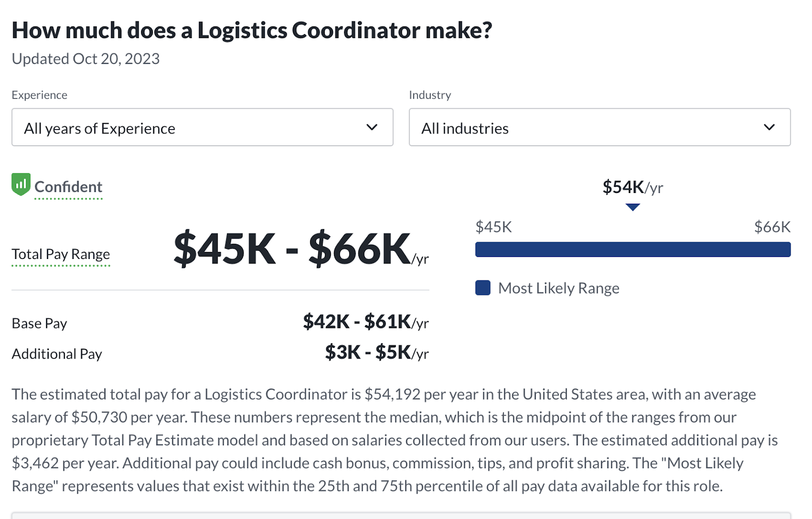Open the All years of Experience dropdown
The image size is (812, 519).
(x=202, y=127)
